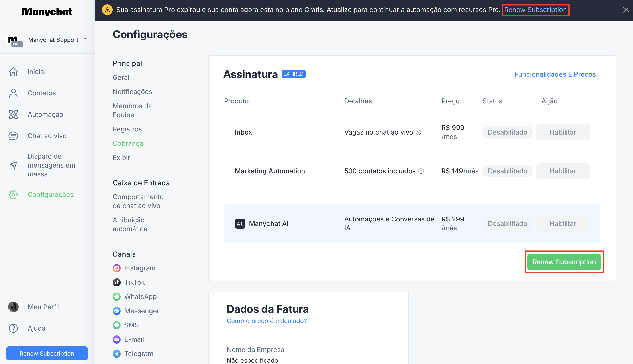Click the Ajuda question mark icon

pos(13,328)
